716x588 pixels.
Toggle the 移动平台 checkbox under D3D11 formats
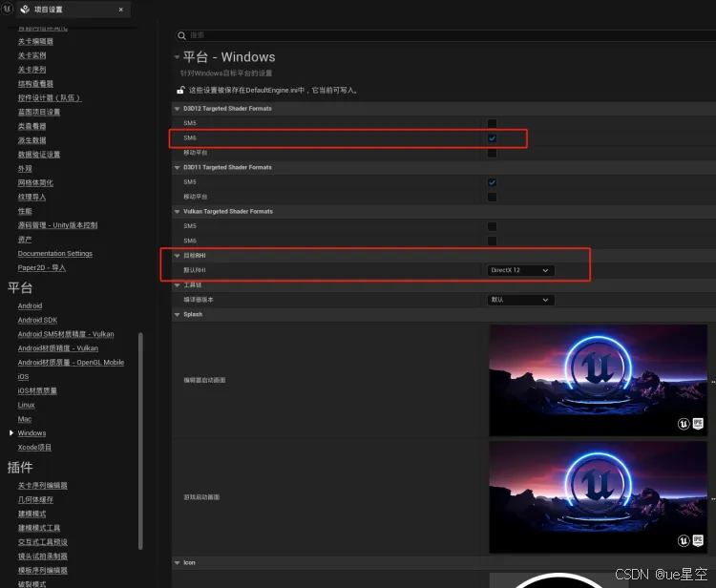492,197
